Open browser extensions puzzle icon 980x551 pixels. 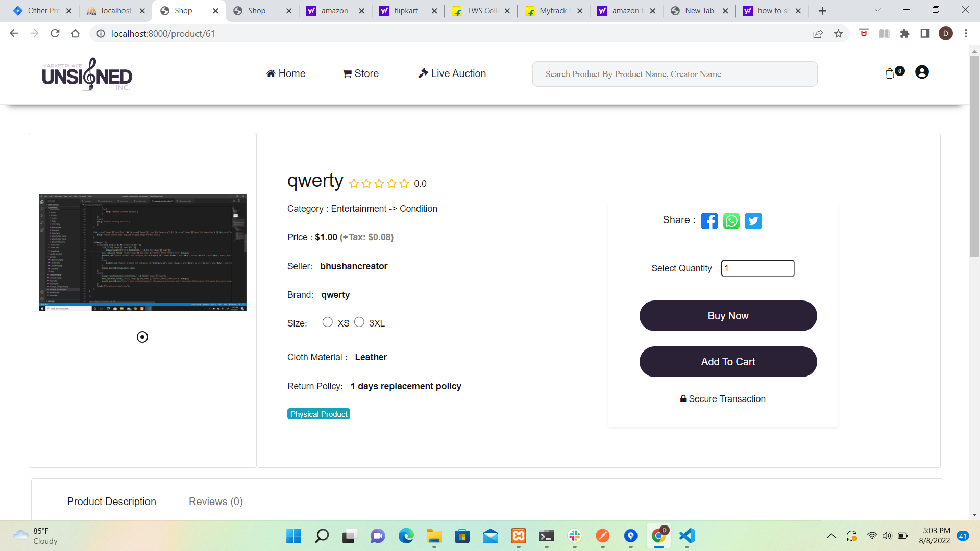coord(904,34)
